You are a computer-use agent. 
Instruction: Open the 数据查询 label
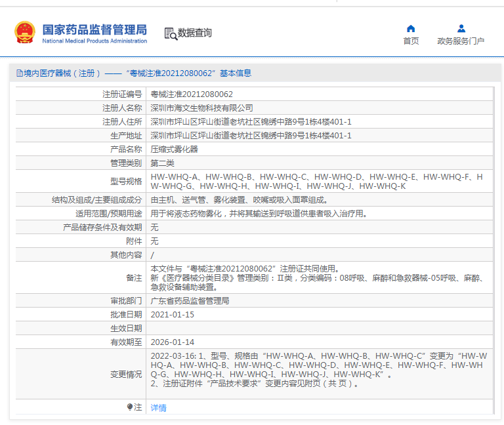(194, 33)
